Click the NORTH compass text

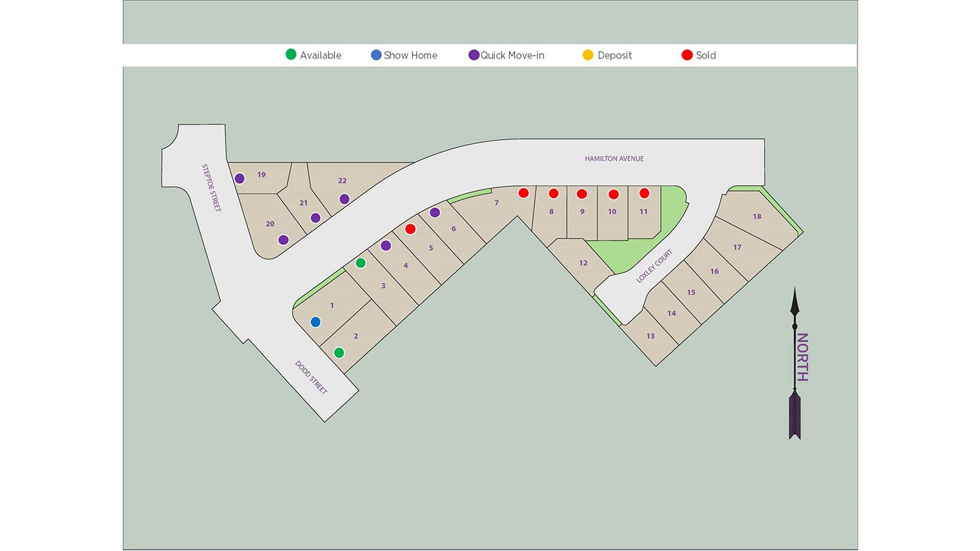[803, 357]
